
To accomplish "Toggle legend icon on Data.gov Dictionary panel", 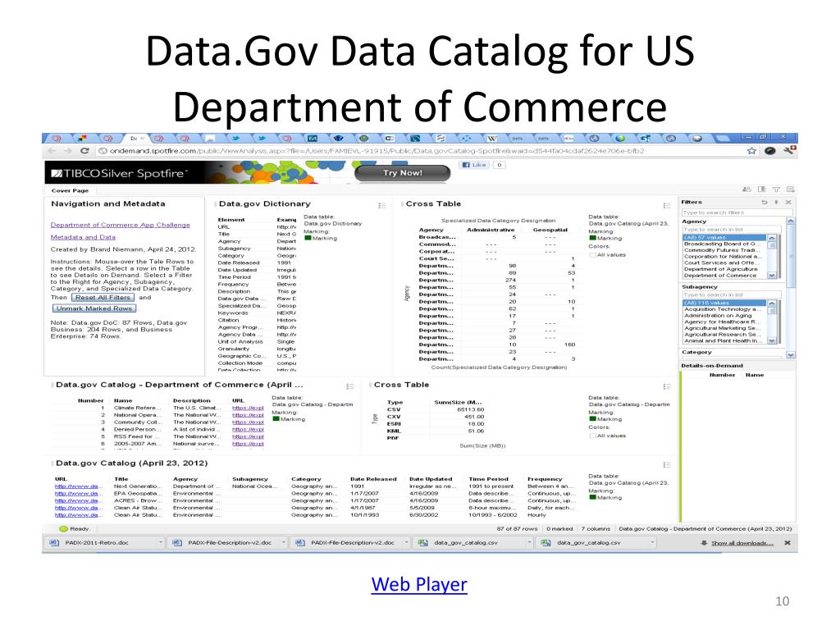I will tap(382, 205).
